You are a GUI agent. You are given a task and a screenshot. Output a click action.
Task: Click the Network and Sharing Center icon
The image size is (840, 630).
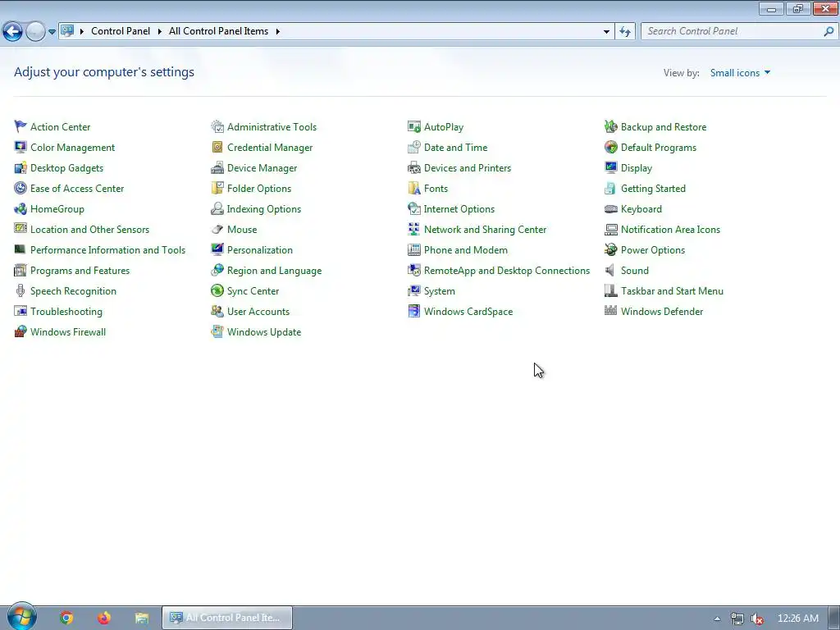pyautogui.click(x=414, y=230)
